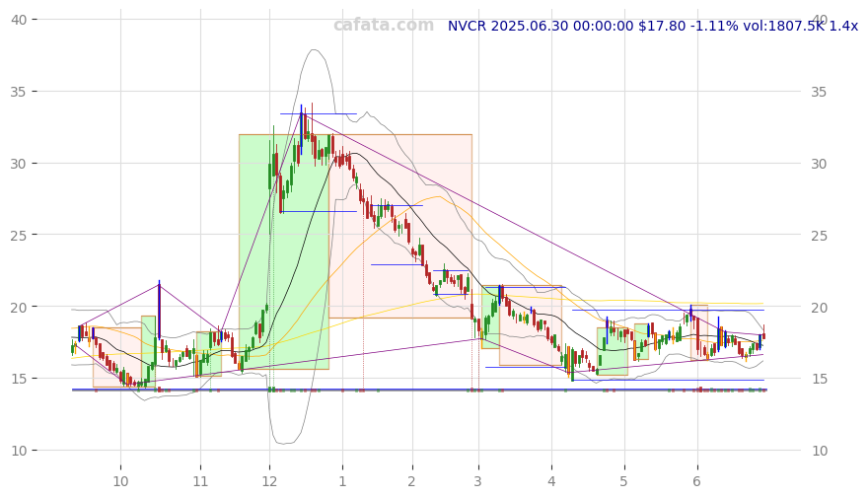Click right y-axis price label 30
This screenshot has width=868, height=498.
(x=820, y=164)
